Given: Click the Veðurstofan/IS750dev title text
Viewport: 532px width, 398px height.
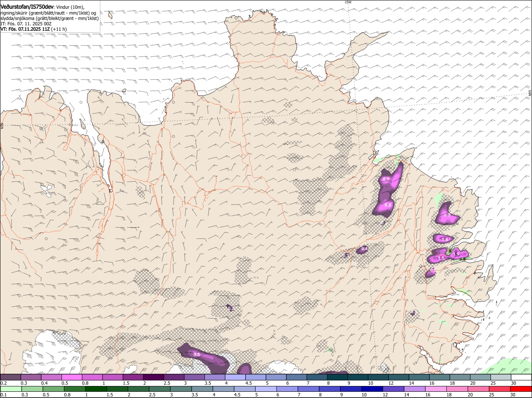Looking at the screenshot, I should (x=27, y=7).
